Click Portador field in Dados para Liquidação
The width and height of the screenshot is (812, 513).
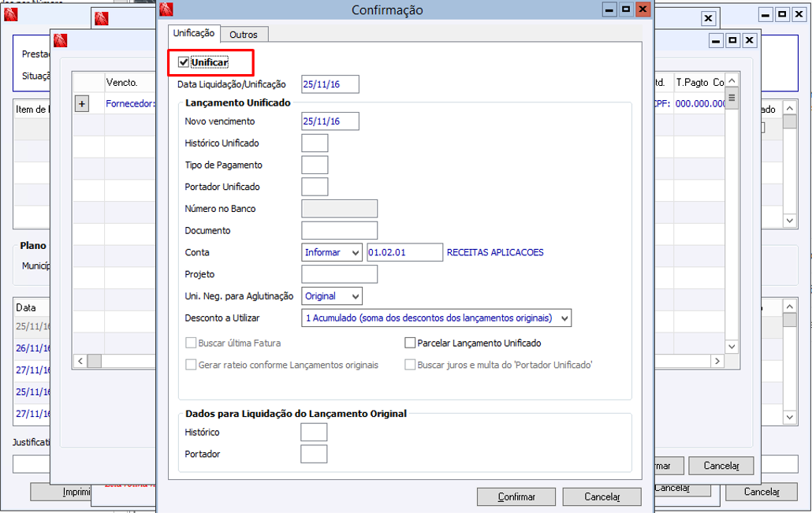pos(314,453)
